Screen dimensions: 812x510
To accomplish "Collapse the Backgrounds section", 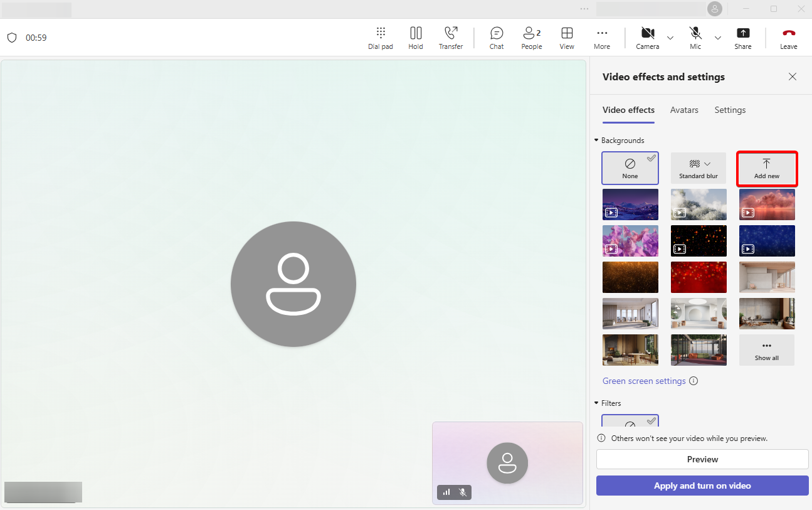I will (596, 141).
